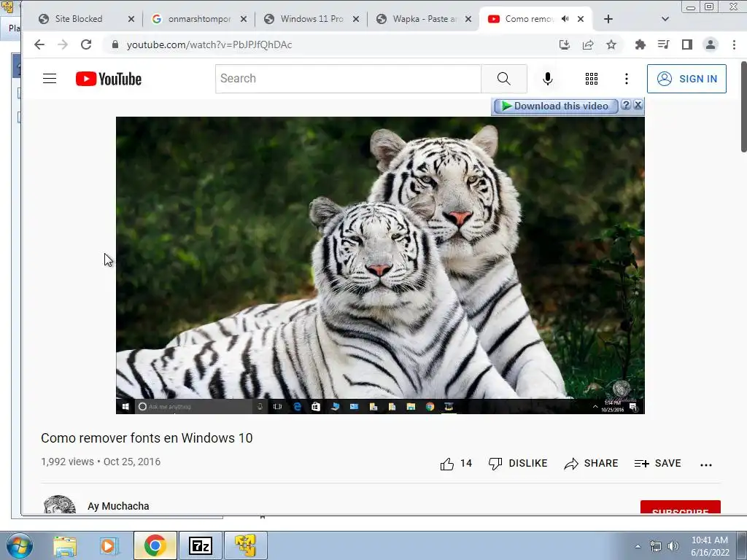Click the install/download page icon in address bar
This screenshot has height=560, width=747.
pyautogui.click(x=565, y=44)
